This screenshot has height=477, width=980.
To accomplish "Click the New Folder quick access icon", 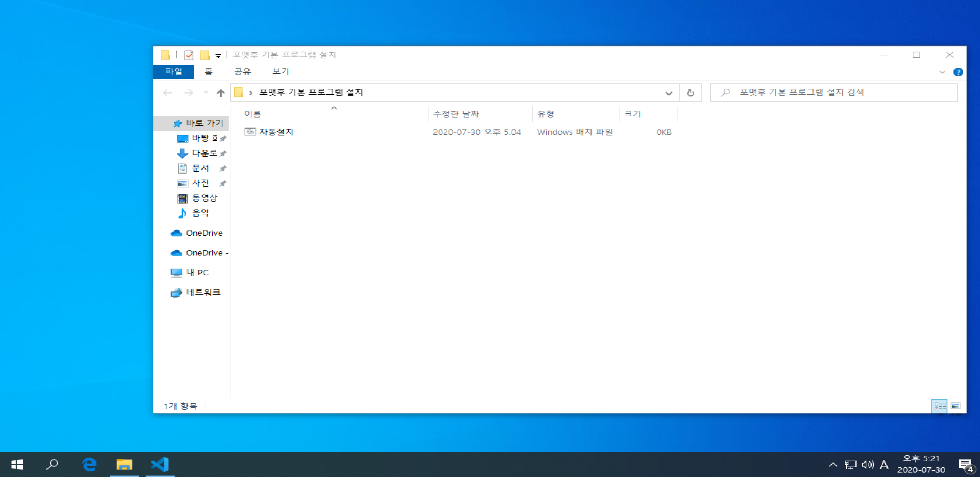I will pyautogui.click(x=205, y=55).
